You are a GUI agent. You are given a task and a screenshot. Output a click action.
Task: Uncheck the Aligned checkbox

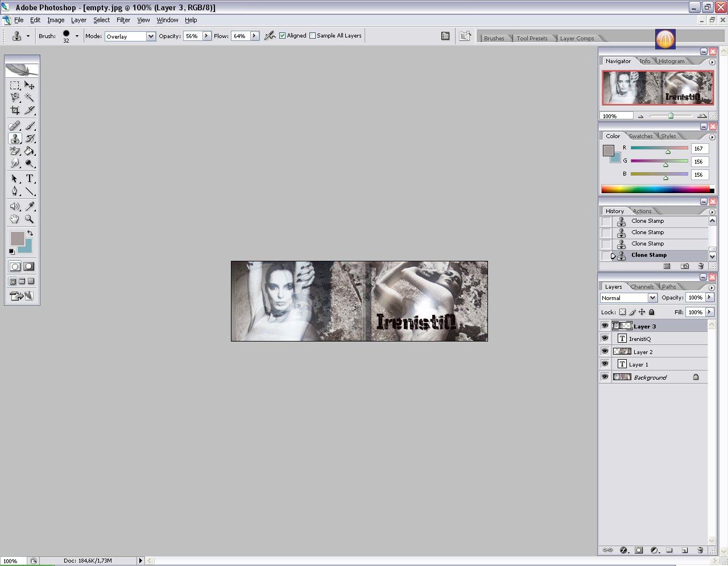tap(282, 36)
